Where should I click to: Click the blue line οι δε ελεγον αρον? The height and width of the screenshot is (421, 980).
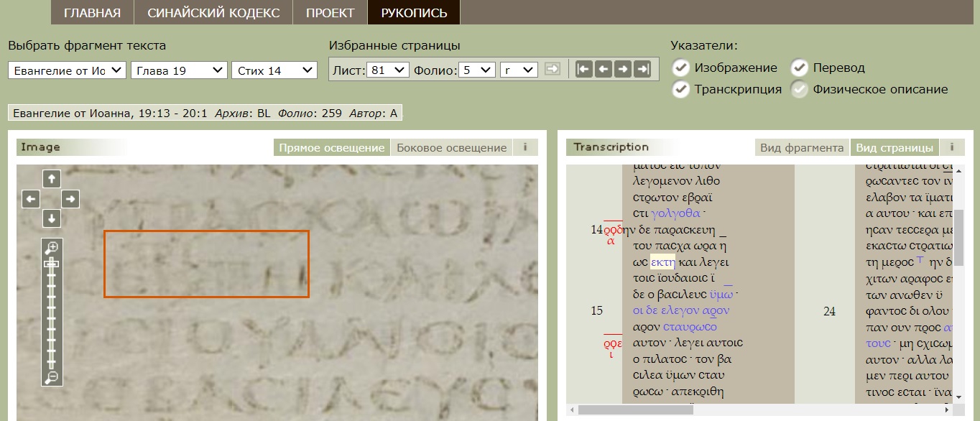pos(681,310)
